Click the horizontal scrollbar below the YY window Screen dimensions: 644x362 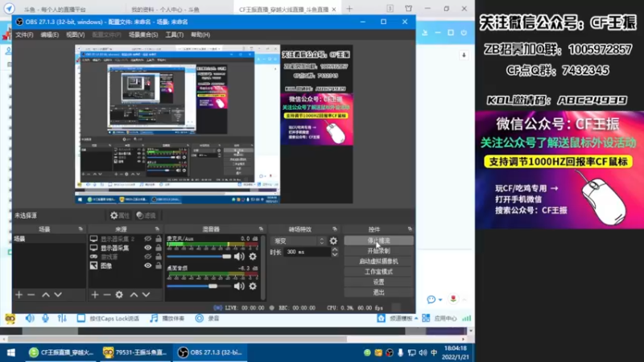(x=176, y=339)
